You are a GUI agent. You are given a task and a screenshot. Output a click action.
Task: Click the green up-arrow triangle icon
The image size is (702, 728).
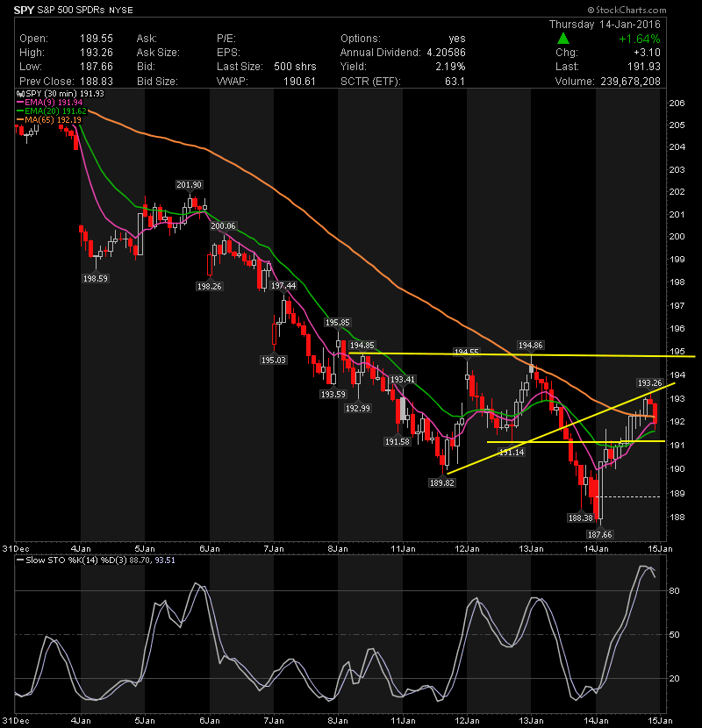(563, 39)
